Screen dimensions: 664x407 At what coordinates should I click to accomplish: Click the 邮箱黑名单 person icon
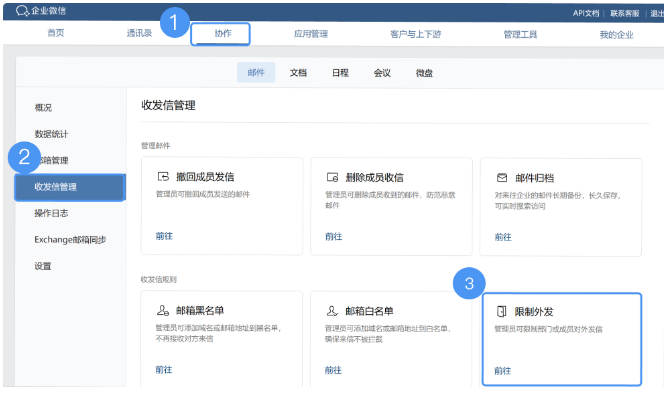click(x=163, y=312)
